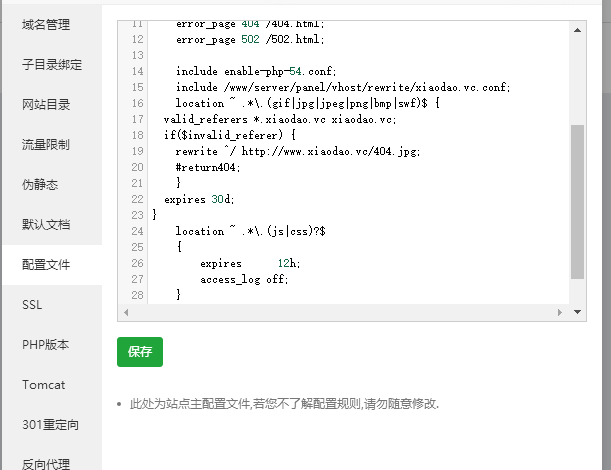Go to the 伪静态 tab
611x470 pixels.
(40, 185)
